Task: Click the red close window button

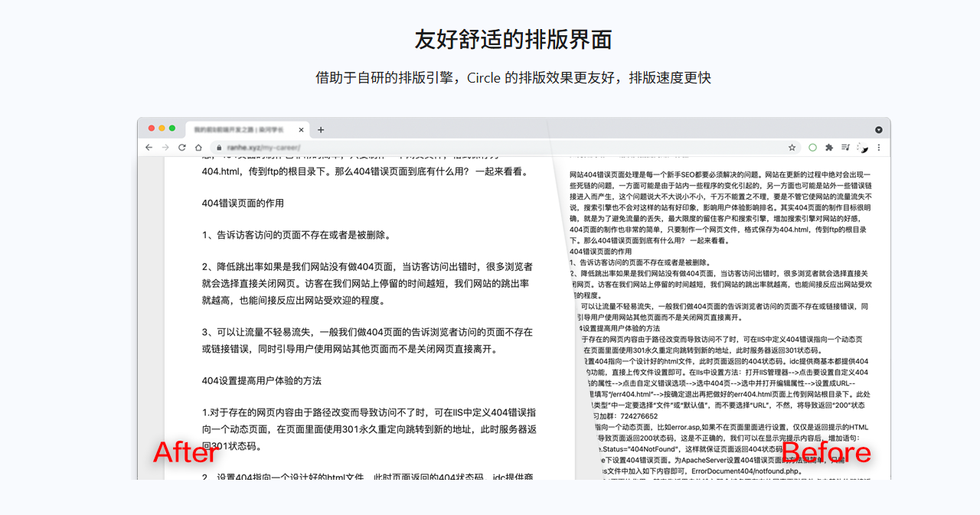Action: click(152, 128)
